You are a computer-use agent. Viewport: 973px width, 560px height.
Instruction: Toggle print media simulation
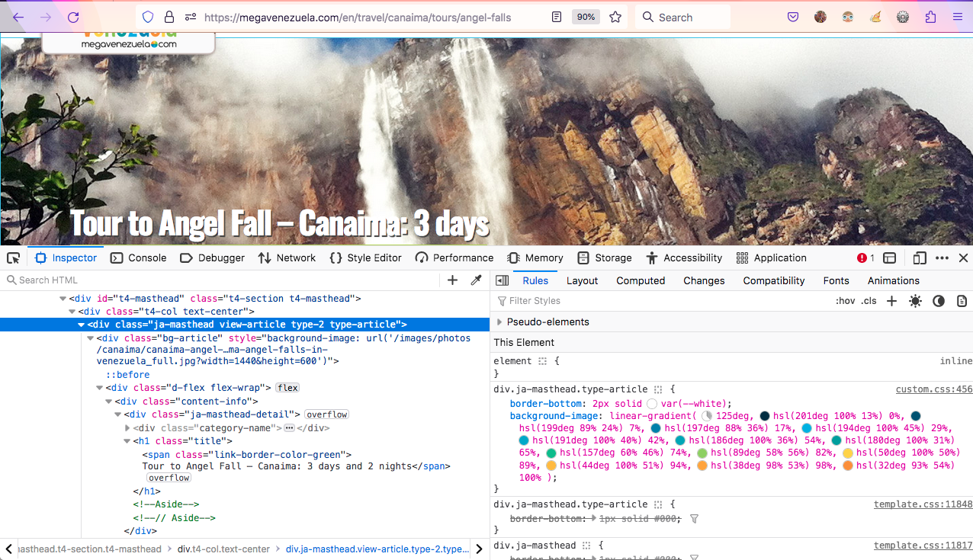tap(962, 301)
